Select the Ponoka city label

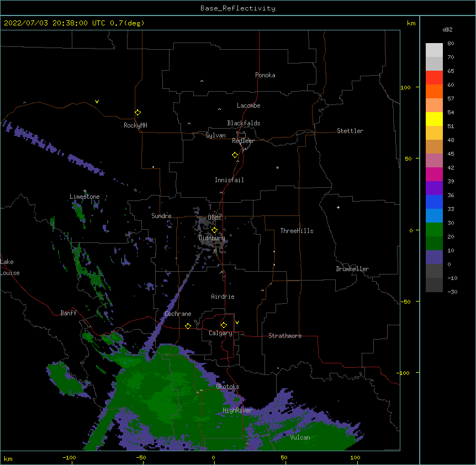[265, 75]
